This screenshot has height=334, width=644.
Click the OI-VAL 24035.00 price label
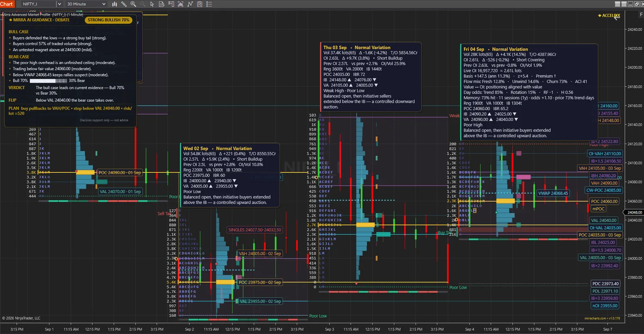pos(605,228)
